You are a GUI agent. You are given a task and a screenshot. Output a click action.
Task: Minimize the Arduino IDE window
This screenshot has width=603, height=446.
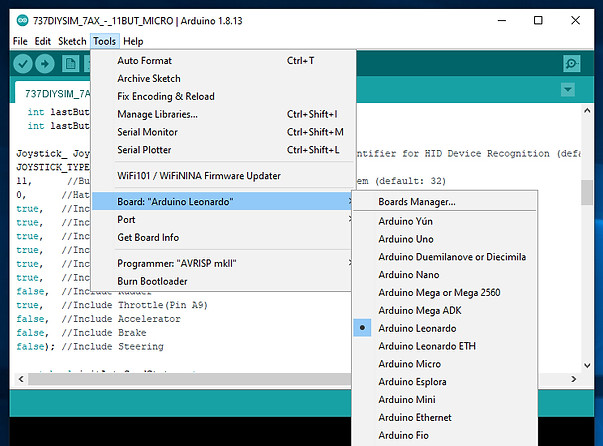pos(502,20)
